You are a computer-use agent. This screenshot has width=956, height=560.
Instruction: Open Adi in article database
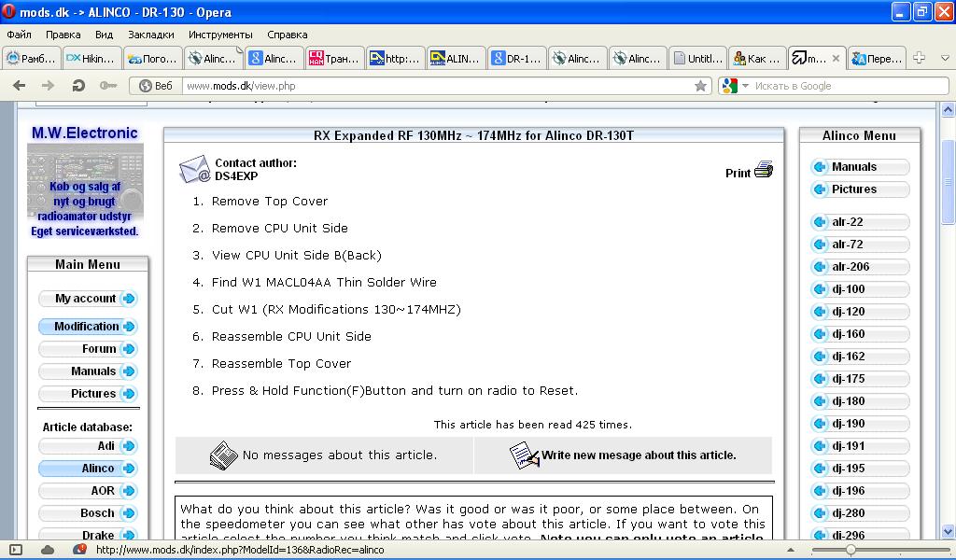[87, 446]
